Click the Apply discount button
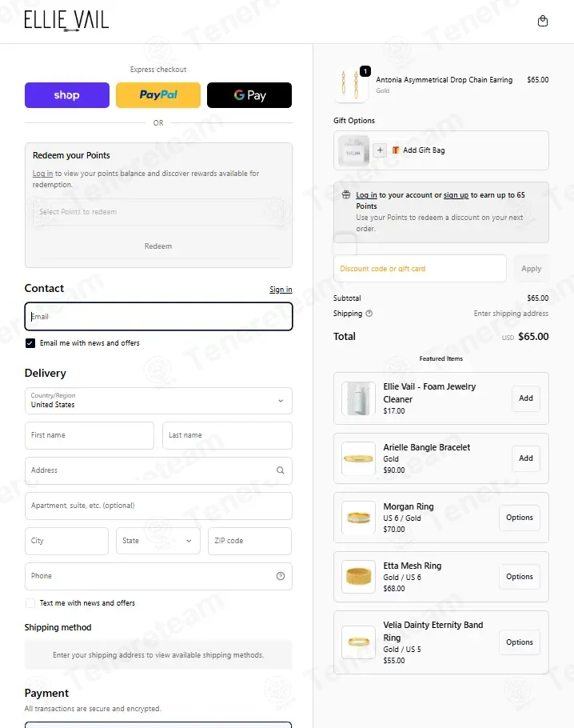Viewport: 574px width, 728px height. click(531, 268)
